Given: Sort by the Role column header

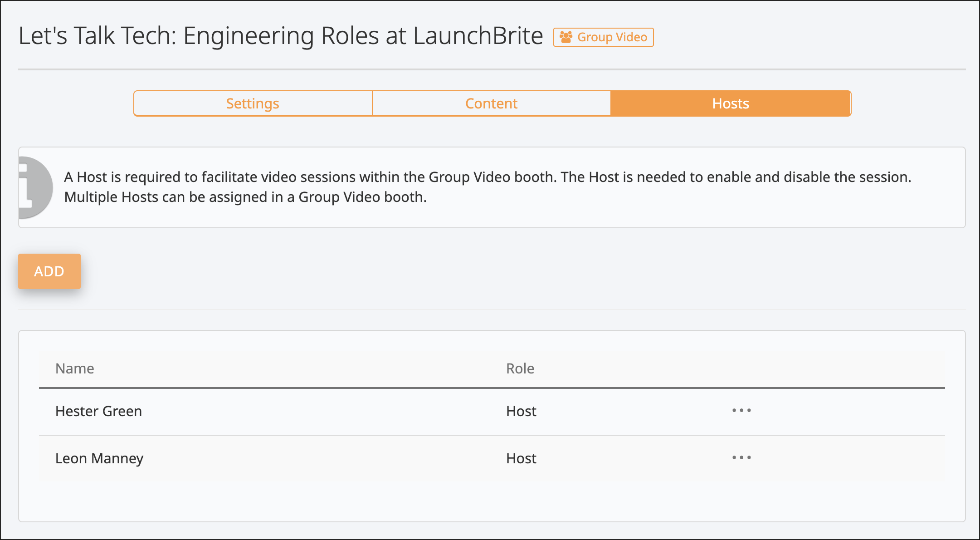Looking at the screenshot, I should tap(520, 368).
